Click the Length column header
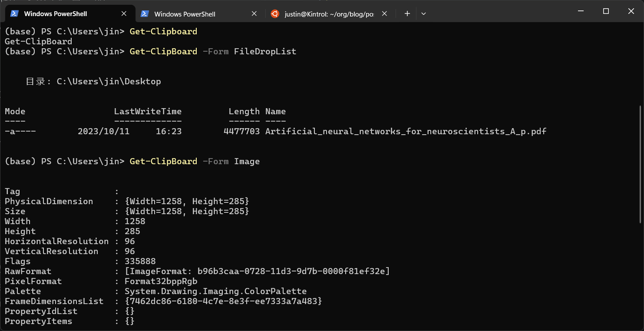644x331 pixels. pos(244,112)
